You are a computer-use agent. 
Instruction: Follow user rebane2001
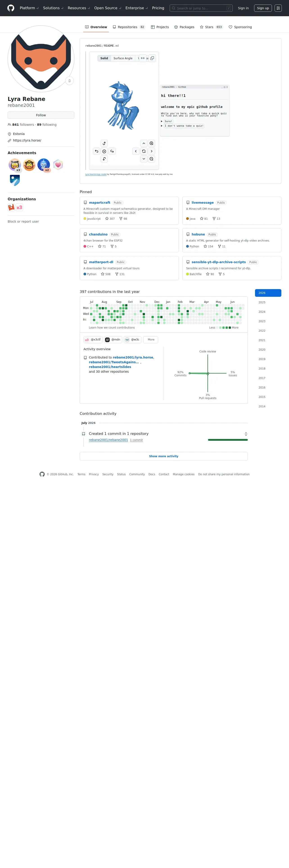41,115
